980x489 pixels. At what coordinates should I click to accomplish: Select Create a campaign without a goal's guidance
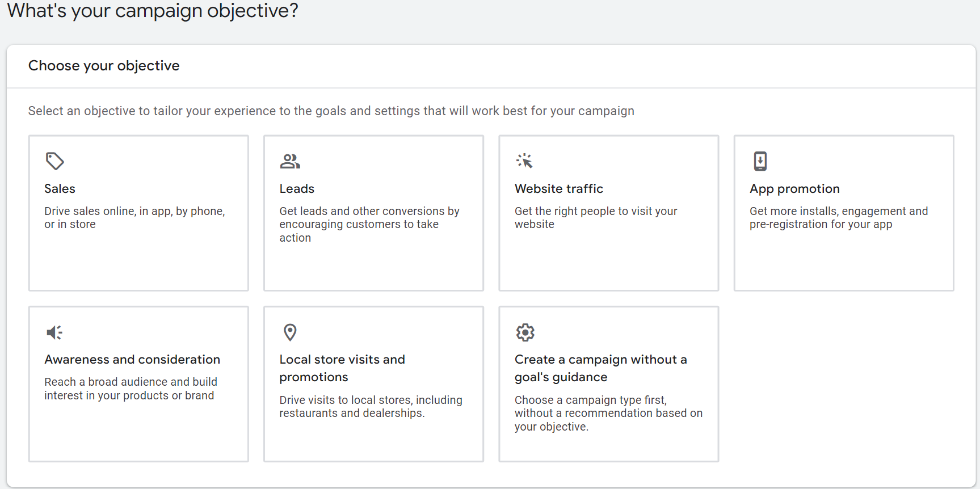(x=601, y=368)
